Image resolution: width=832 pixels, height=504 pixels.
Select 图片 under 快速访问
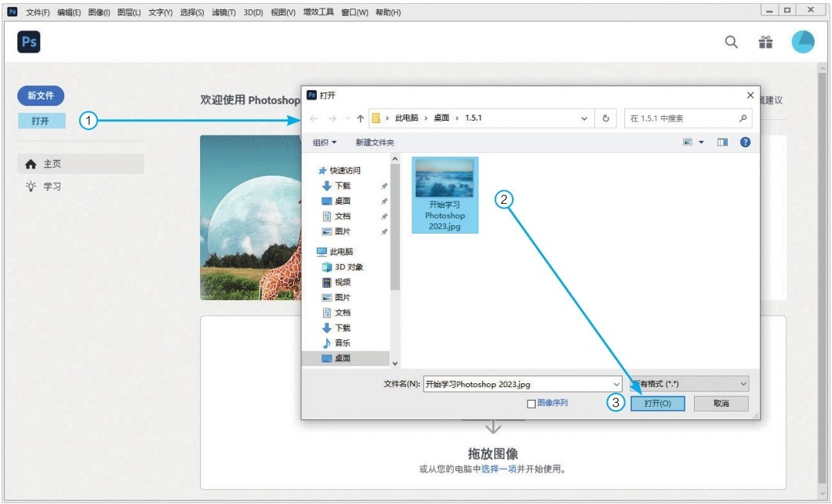pos(336,231)
